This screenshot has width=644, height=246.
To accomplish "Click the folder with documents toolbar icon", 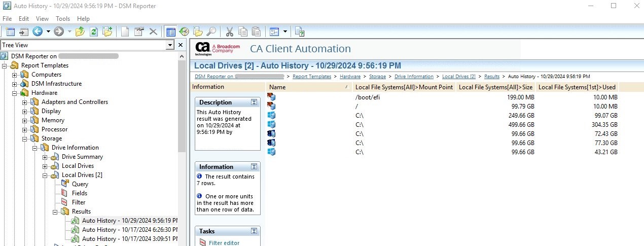I will click(x=198, y=31).
